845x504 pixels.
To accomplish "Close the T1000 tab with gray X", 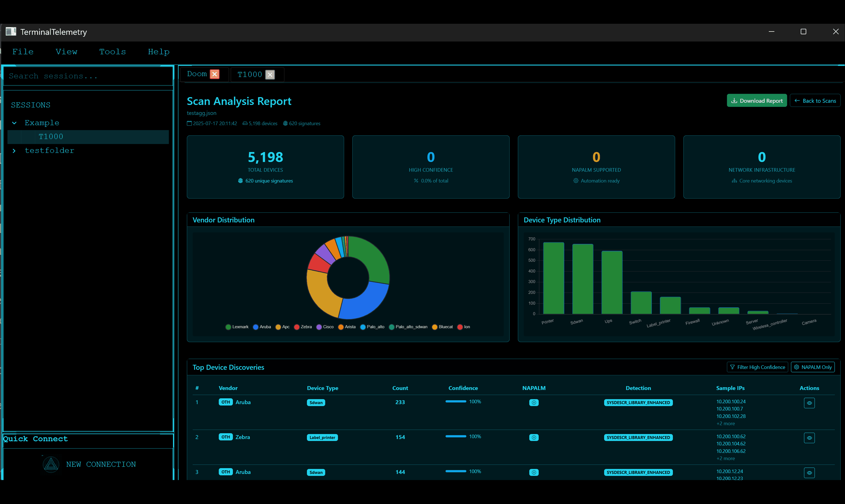I will point(270,75).
